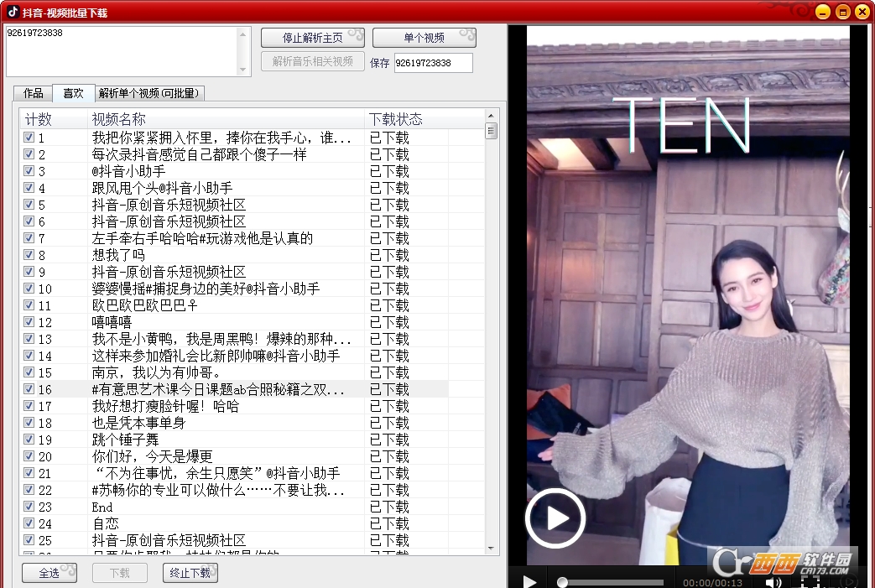Screen dimensions: 875x588
Task: Click the video list's scroll-down arrow
Action: coord(491,548)
